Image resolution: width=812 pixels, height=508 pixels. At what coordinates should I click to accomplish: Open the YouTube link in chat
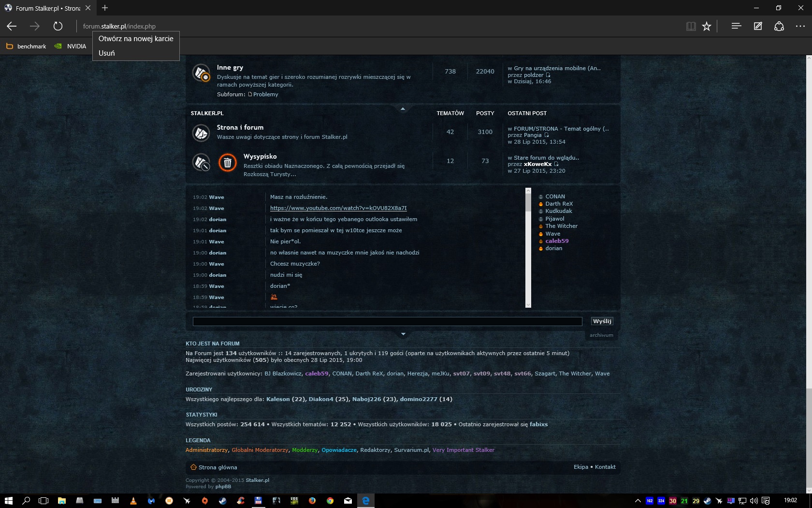(x=338, y=208)
